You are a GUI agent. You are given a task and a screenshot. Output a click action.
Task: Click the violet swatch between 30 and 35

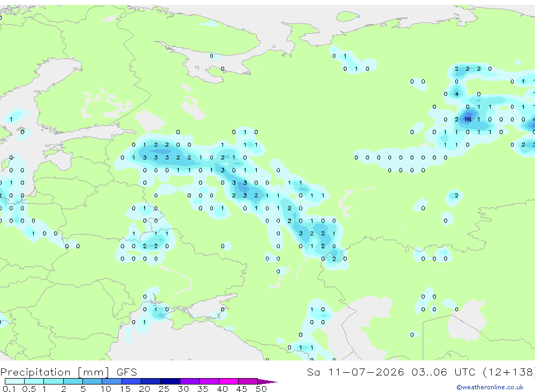point(190,381)
